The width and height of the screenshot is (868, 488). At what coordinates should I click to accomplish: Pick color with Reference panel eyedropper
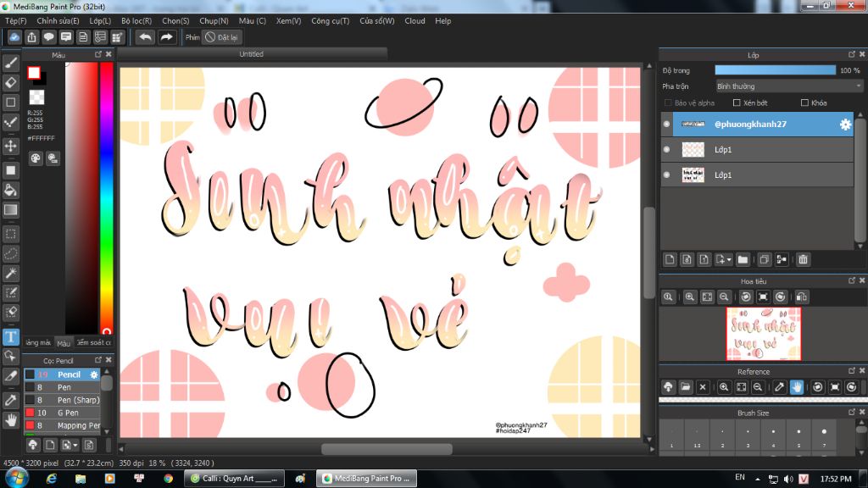[780, 387]
